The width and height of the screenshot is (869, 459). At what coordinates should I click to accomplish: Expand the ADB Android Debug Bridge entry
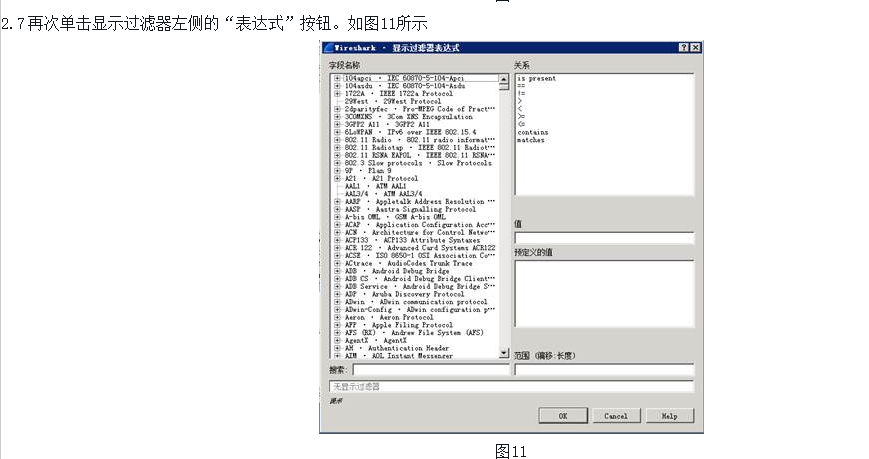coord(337,271)
